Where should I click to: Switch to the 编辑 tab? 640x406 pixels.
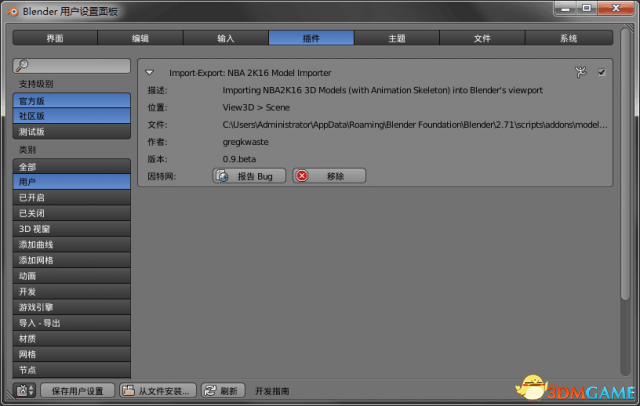pos(140,38)
